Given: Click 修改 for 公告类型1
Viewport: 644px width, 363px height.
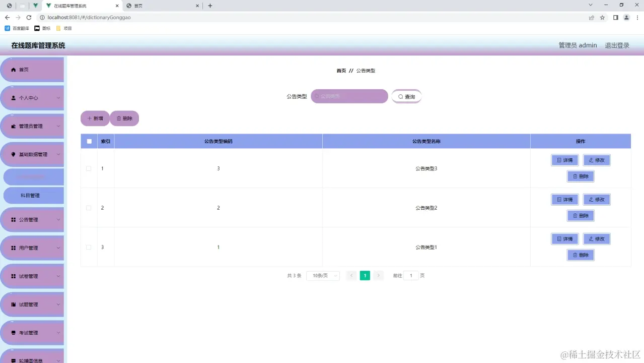Looking at the screenshot, I should [597, 239].
